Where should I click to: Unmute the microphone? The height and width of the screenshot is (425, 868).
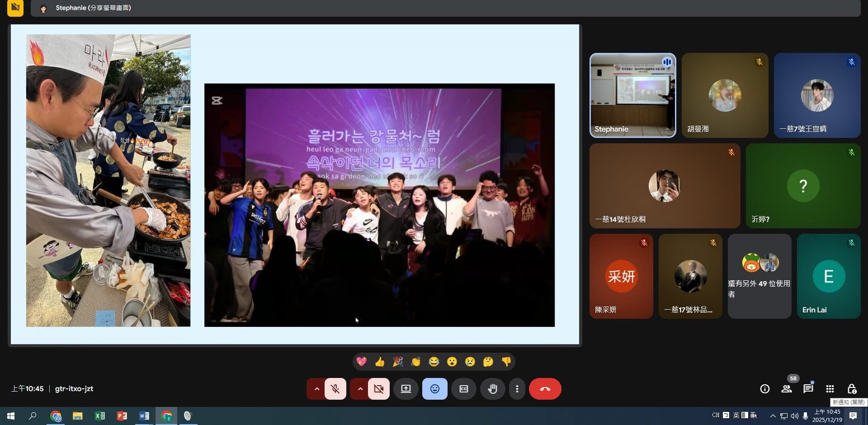tap(335, 388)
